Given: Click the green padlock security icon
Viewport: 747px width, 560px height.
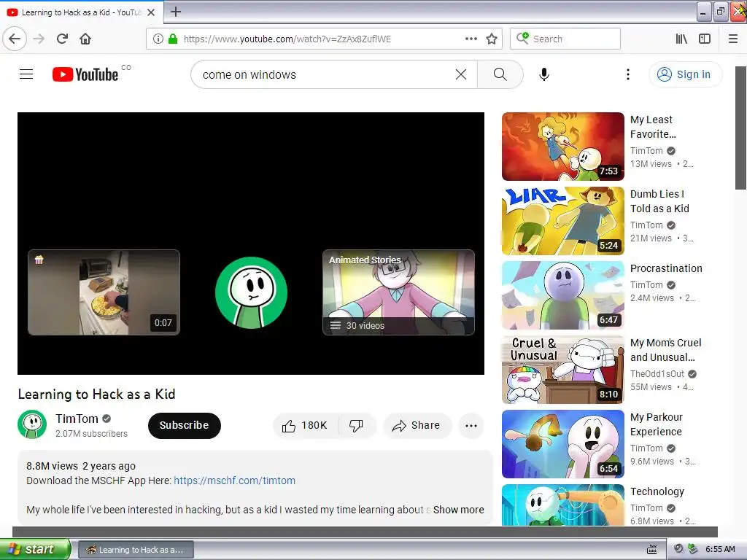Looking at the screenshot, I should coord(173,39).
